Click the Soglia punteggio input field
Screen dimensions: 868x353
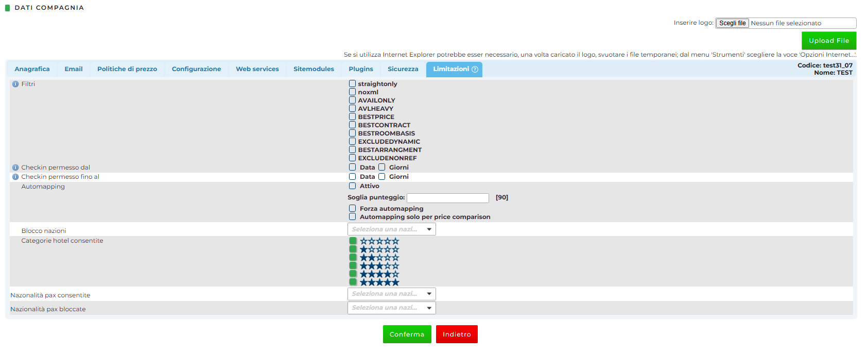447,198
